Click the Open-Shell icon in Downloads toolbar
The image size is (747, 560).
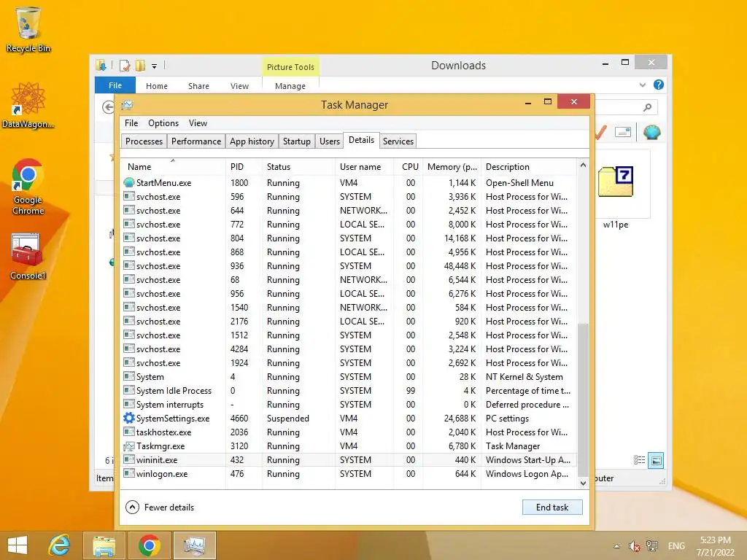(x=651, y=132)
